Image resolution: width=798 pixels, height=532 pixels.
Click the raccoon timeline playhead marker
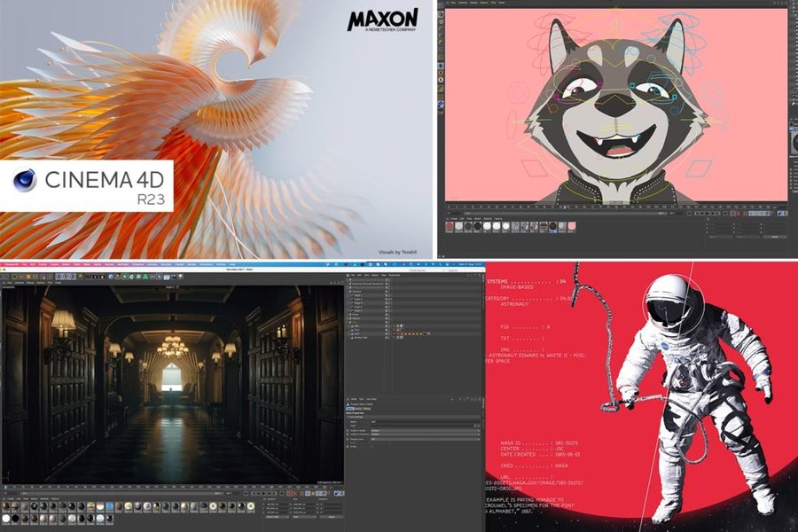(x=565, y=207)
